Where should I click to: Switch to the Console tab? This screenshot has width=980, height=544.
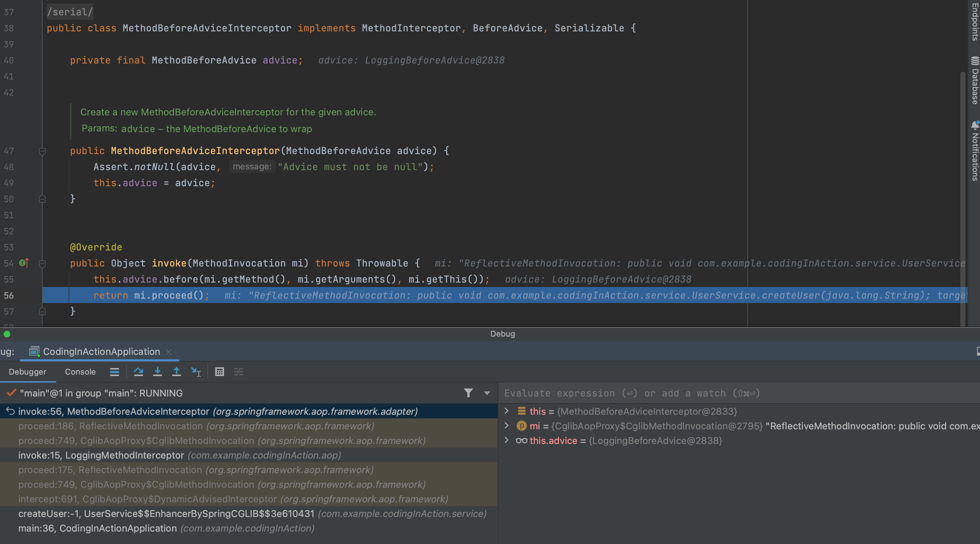pyautogui.click(x=80, y=372)
